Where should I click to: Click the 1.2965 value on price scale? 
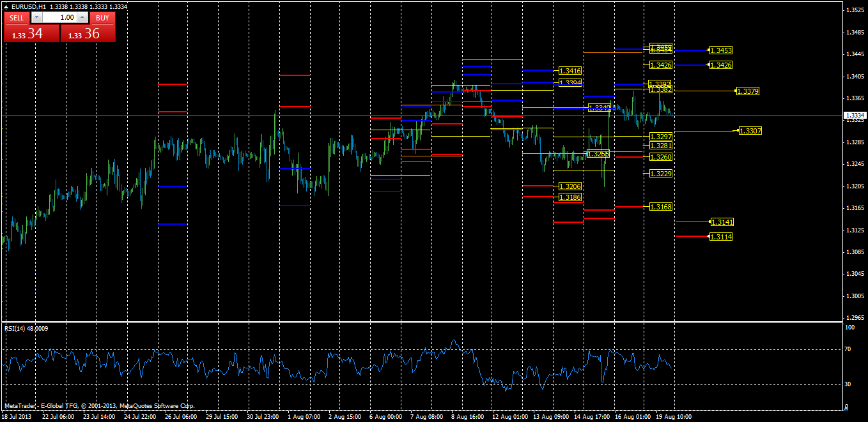(855, 317)
